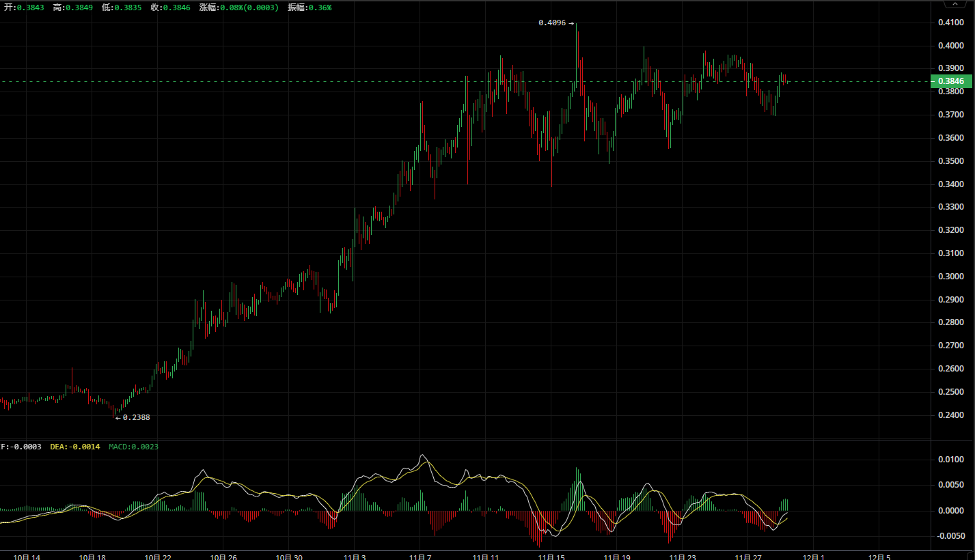Click the 0.0000 MACD axis label
The height and width of the screenshot is (560, 975).
pyautogui.click(x=950, y=511)
